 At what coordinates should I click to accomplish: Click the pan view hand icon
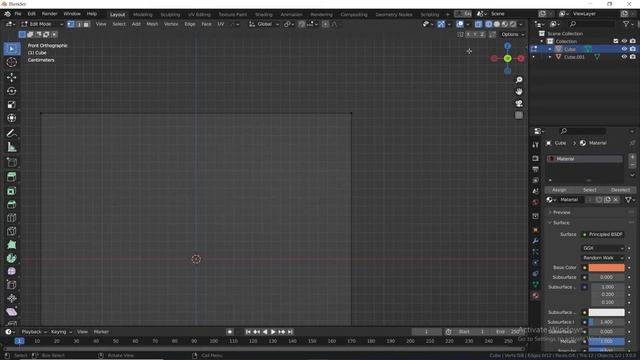[x=519, y=91]
